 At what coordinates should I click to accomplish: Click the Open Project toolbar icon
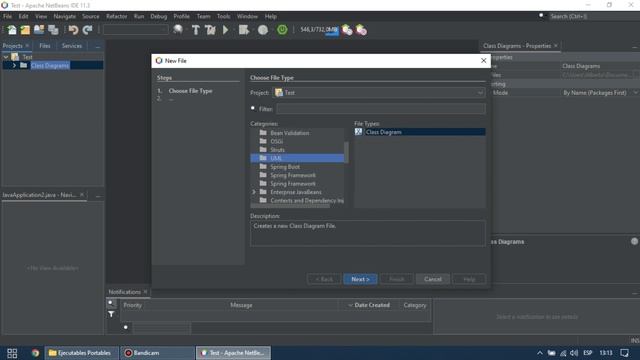pos(39,30)
